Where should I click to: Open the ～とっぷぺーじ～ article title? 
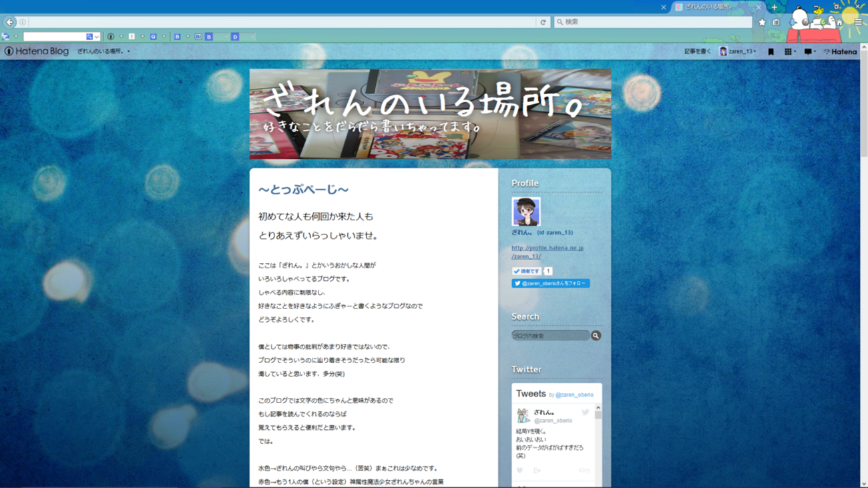[304, 190]
